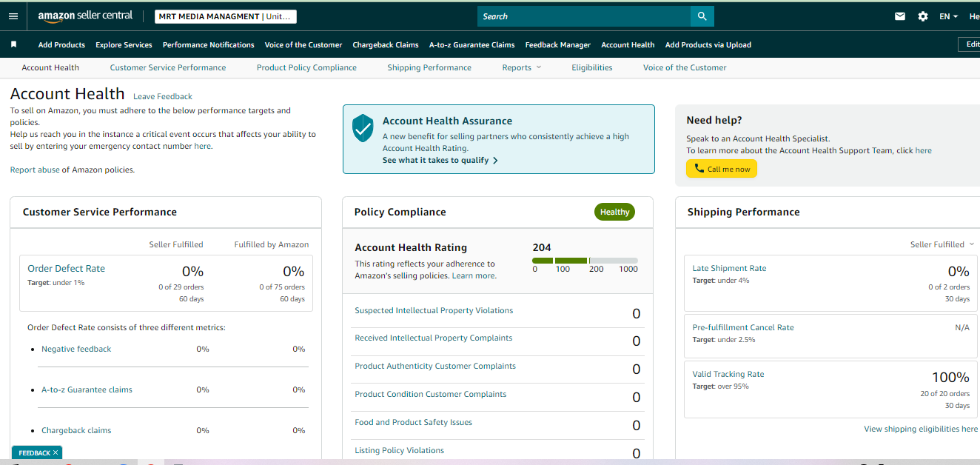This screenshot has width=980, height=465.
Task: Click the Account Health Rating progress bar
Action: (585, 261)
